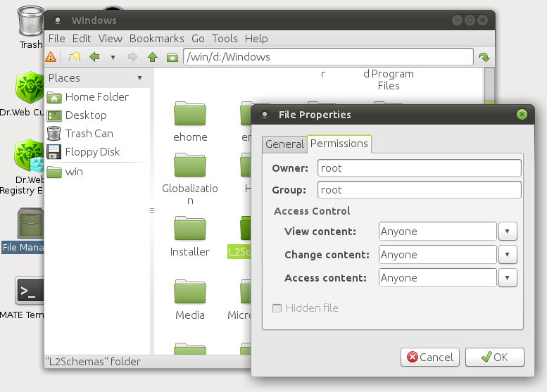The image size is (547, 392).
Task: Click the Cancel button
Action: click(x=430, y=357)
